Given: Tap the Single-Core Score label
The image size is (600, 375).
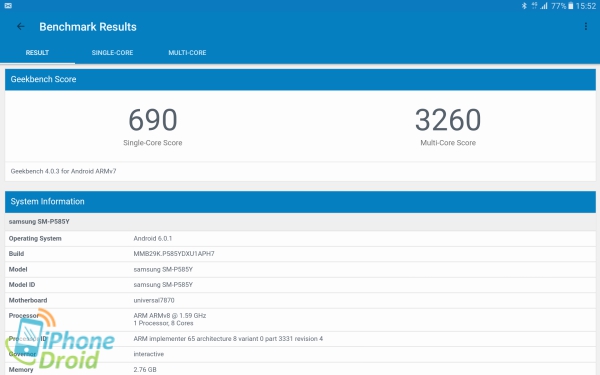Looking at the screenshot, I should point(153,143).
